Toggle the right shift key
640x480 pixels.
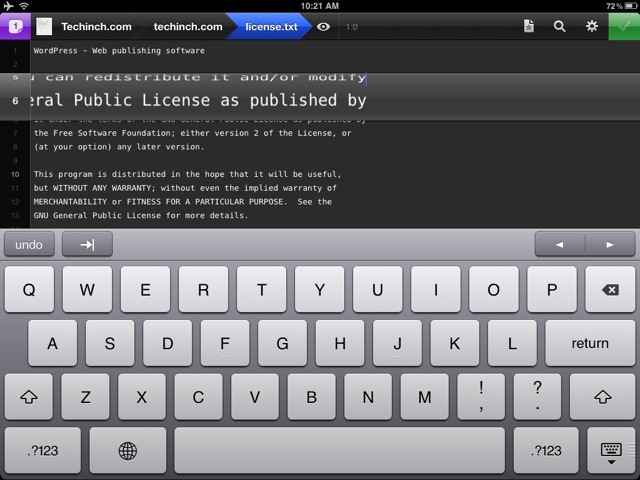602,397
